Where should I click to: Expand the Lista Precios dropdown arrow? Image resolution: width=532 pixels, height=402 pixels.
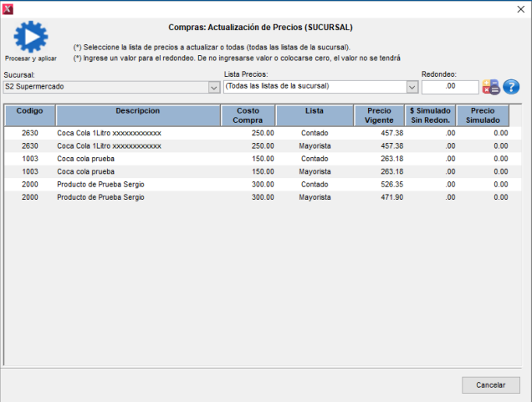(412, 87)
